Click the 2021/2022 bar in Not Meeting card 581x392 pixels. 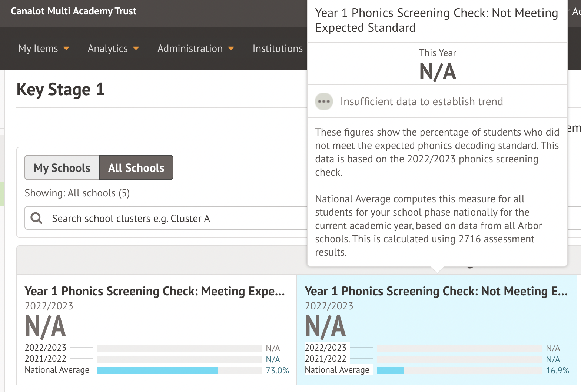click(459, 359)
